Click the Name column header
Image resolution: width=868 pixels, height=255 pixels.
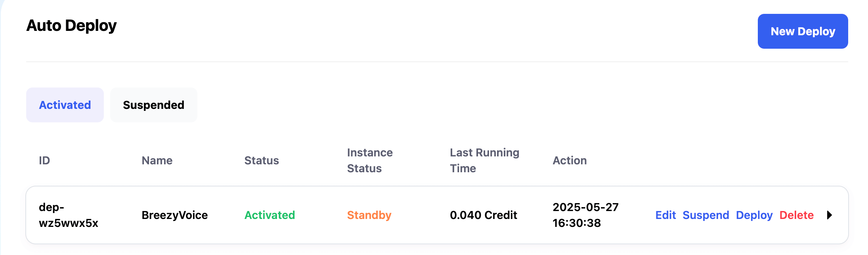pyautogui.click(x=157, y=160)
